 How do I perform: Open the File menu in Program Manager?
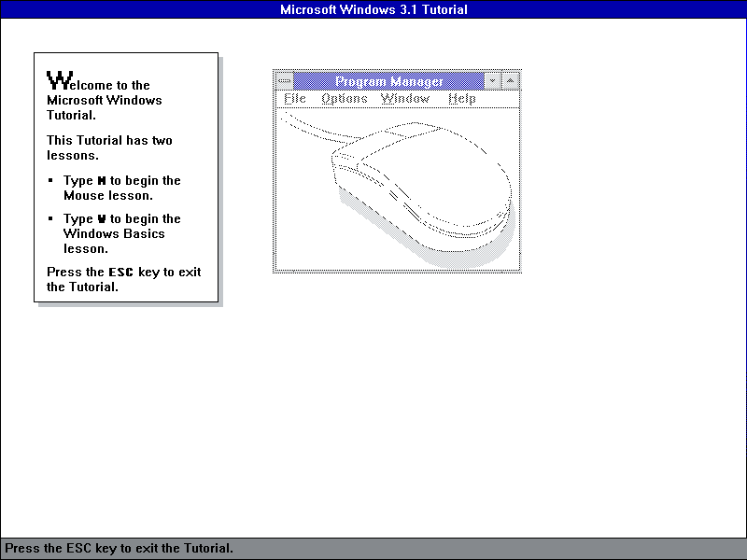coord(295,99)
